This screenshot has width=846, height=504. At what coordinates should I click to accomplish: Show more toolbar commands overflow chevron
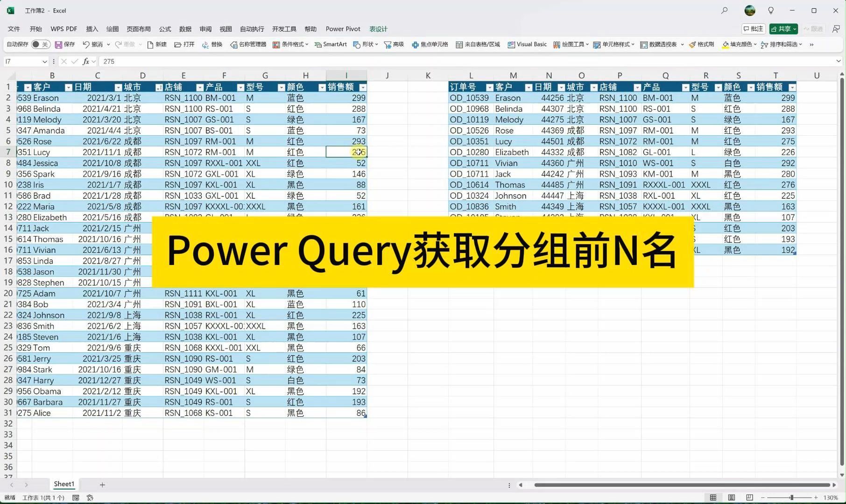pyautogui.click(x=811, y=44)
